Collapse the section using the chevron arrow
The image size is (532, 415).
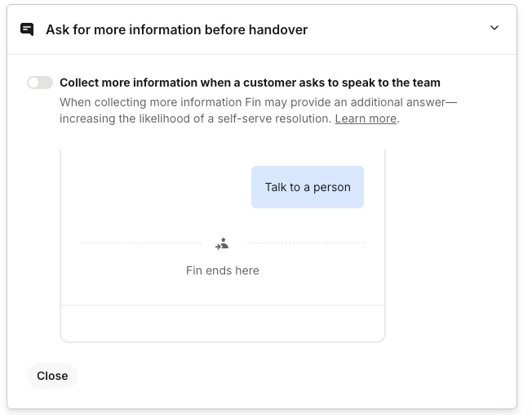pos(494,29)
